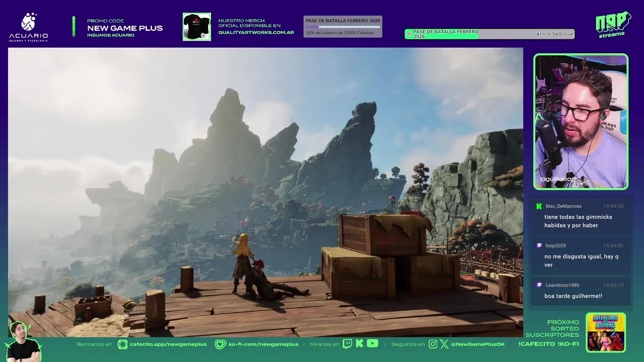
Task: Click the 'Seguinos en' label
Action: point(409,344)
